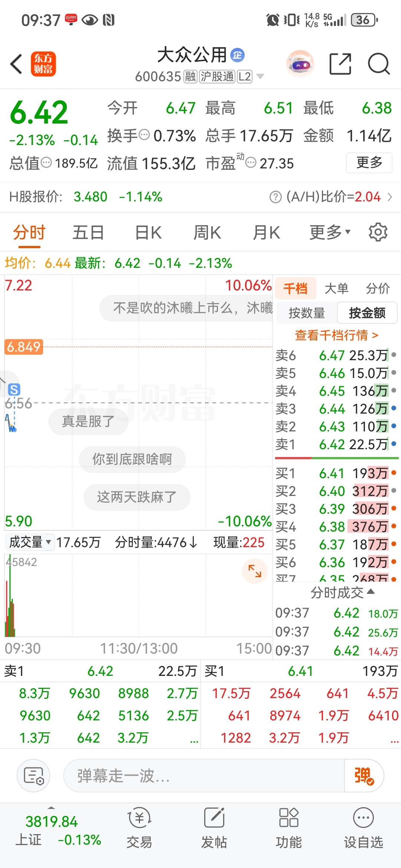The width and height of the screenshot is (401, 868).
Task: Tap 买1 6.41 193万 row in order book
Action: 336,473
